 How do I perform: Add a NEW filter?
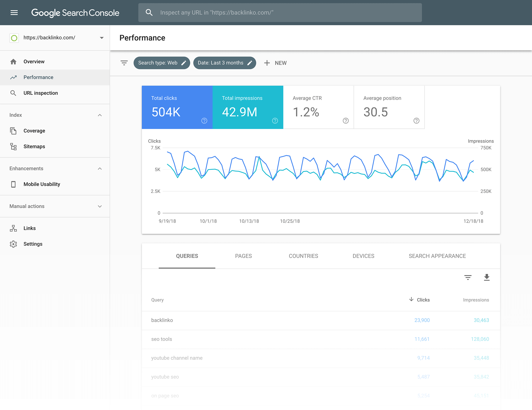click(276, 63)
